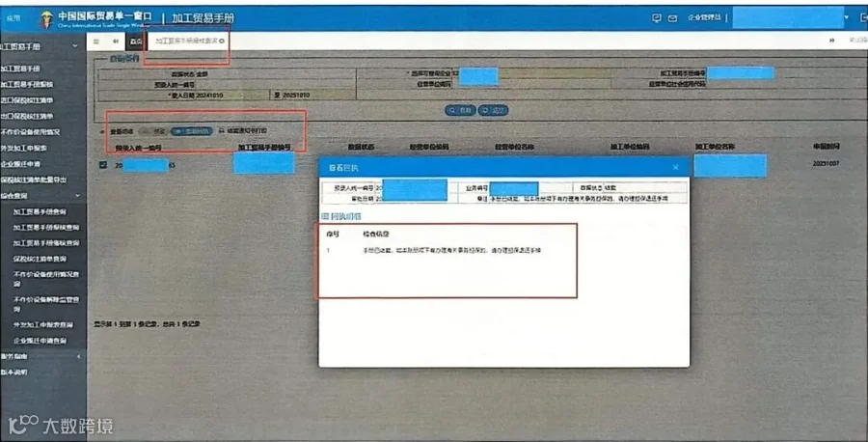Click the 数据状态 column header
This screenshot has height=442, width=868.
pyautogui.click(x=361, y=147)
